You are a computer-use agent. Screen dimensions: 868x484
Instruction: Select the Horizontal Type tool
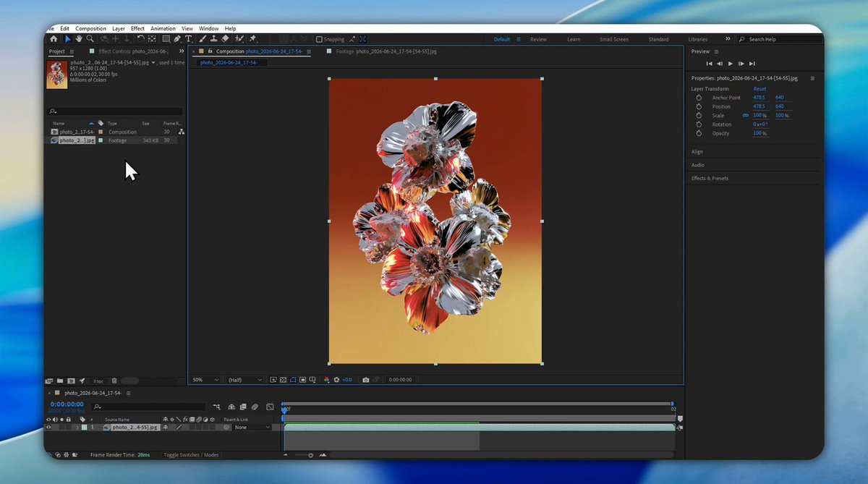(189, 39)
